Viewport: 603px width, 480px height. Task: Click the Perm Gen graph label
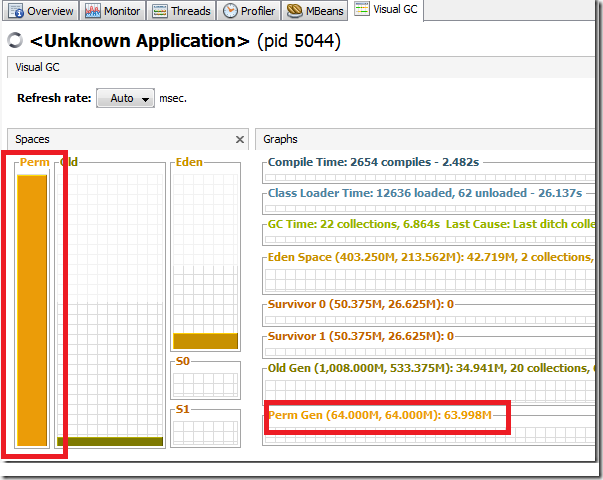387,413
